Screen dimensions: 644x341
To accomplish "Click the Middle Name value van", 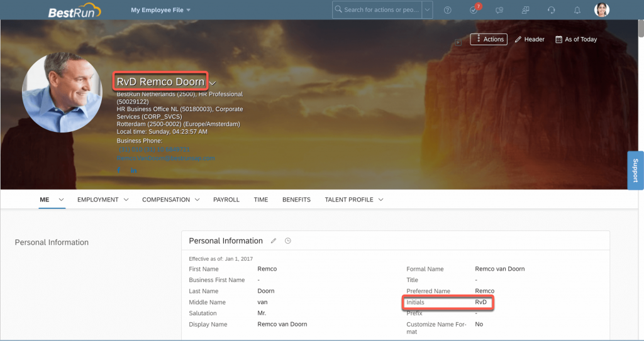I will click(x=262, y=302).
